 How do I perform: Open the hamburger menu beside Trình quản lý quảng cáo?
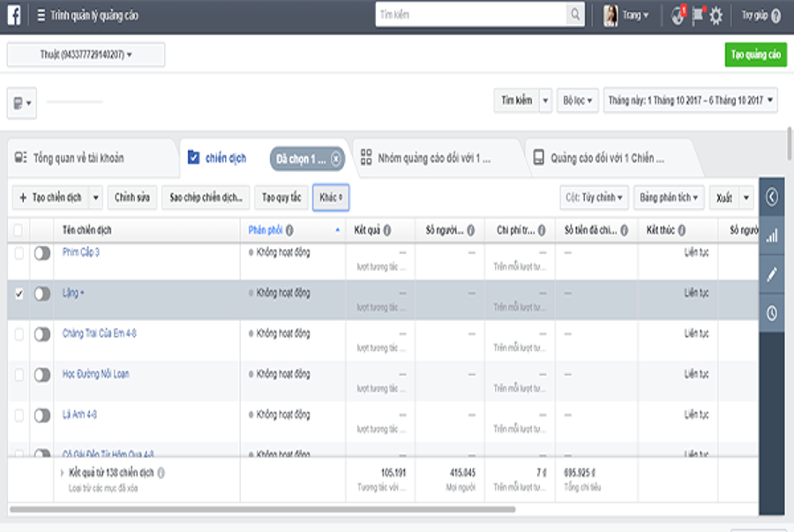41,15
